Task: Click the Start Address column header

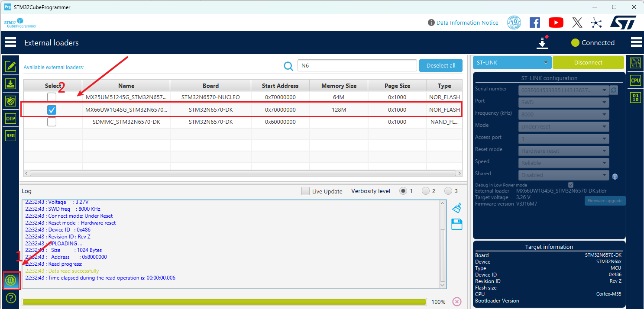Action: 280,86
